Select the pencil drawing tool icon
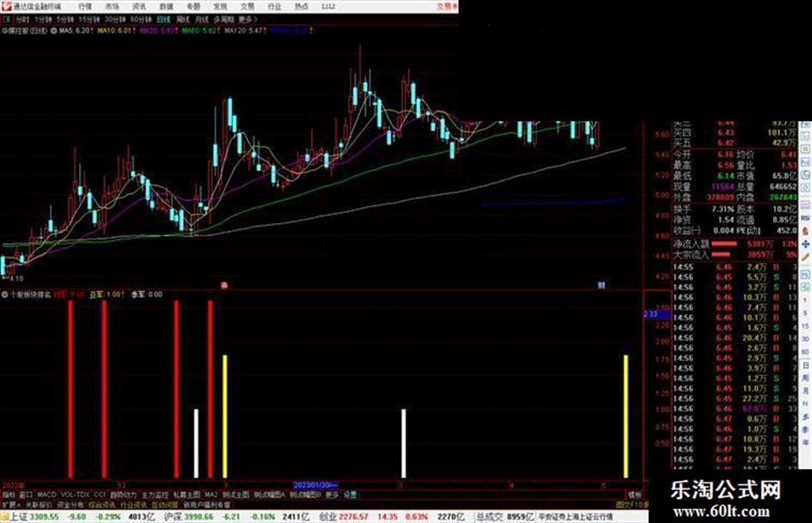Screen dimensions: 812x523 pyautogui.click(x=805, y=258)
